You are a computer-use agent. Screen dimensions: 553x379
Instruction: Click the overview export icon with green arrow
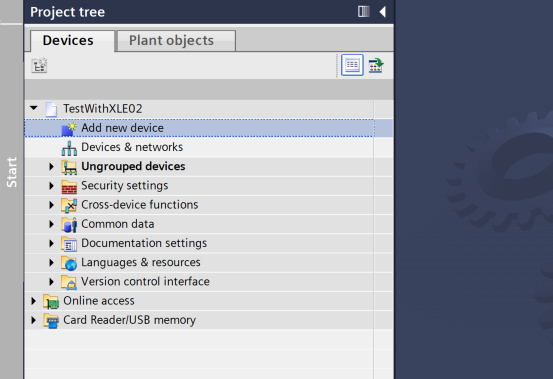(376, 66)
